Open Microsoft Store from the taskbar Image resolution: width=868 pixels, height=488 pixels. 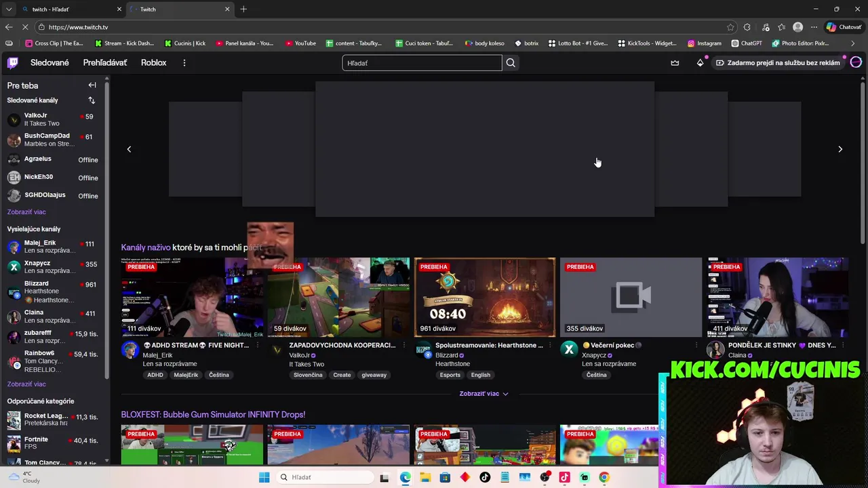[x=445, y=477]
